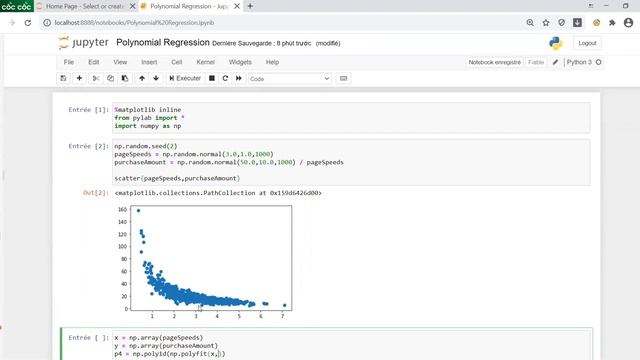Copy selected cells icon
The width and height of the screenshot is (640, 360).
click(x=110, y=78)
